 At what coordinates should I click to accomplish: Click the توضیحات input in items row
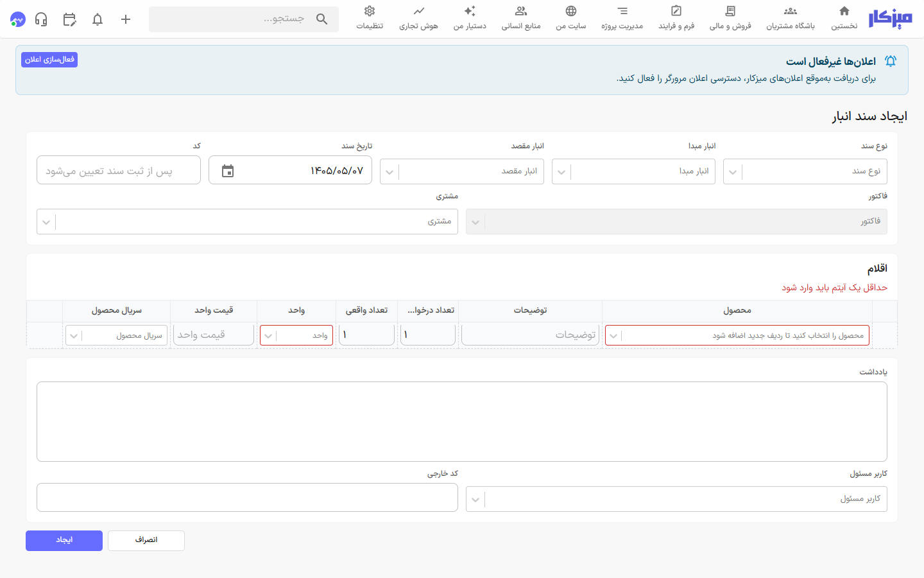(x=530, y=335)
